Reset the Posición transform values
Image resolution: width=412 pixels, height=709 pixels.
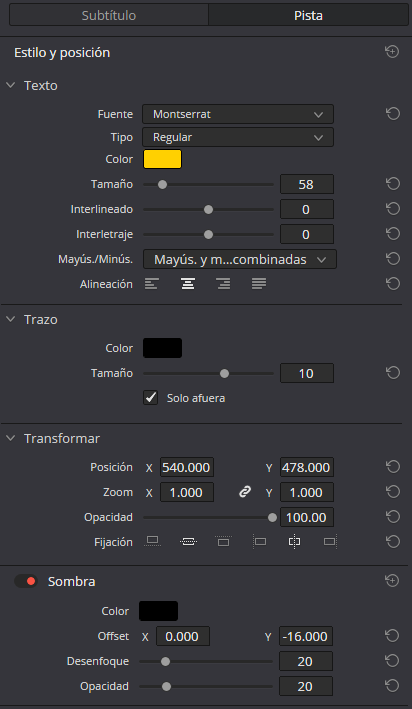point(393,467)
